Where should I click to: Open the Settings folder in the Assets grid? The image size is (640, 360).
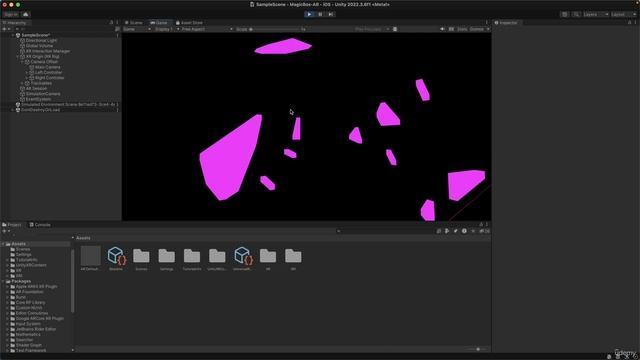pyautogui.click(x=167, y=259)
